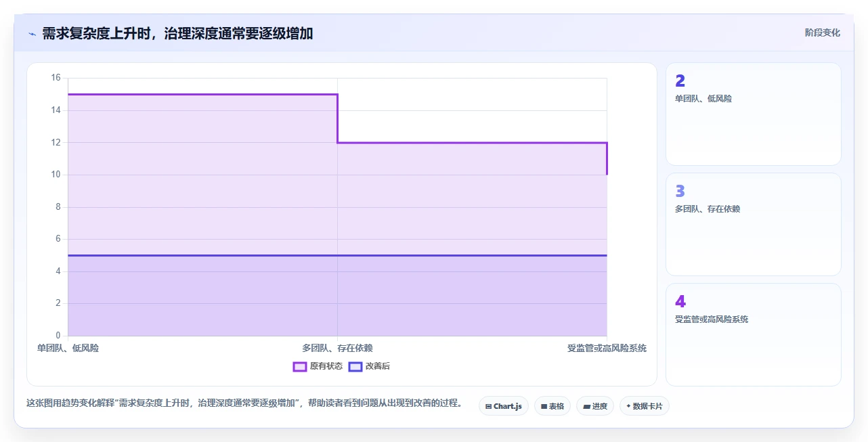Open the card showing 2 单团队、低风险
This screenshot has height=442, width=868.
point(754,114)
